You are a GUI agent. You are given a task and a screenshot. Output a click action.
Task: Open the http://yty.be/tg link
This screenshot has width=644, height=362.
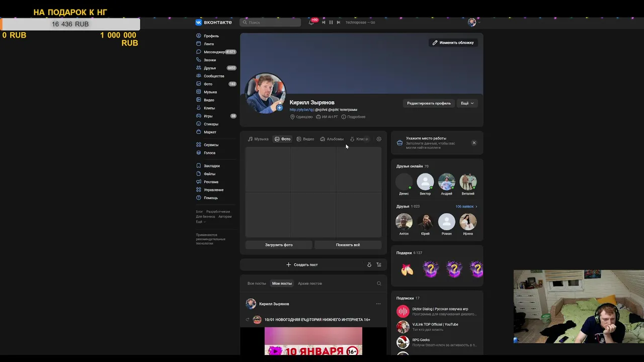click(x=301, y=110)
